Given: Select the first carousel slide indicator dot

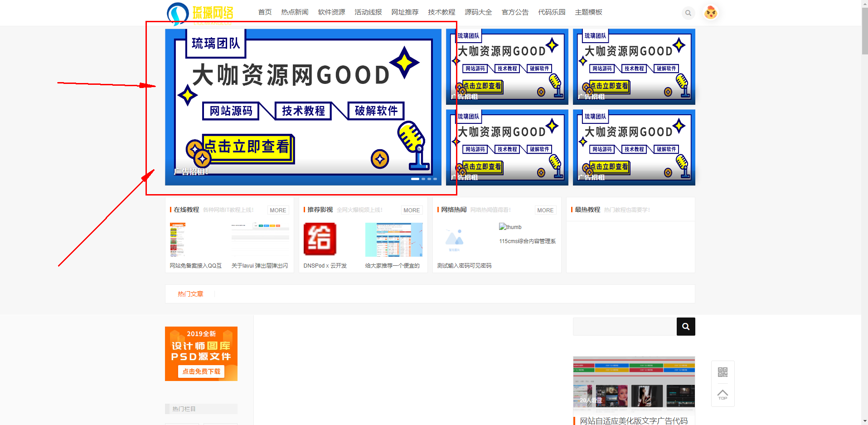Looking at the screenshot, I should pos(415,179).
